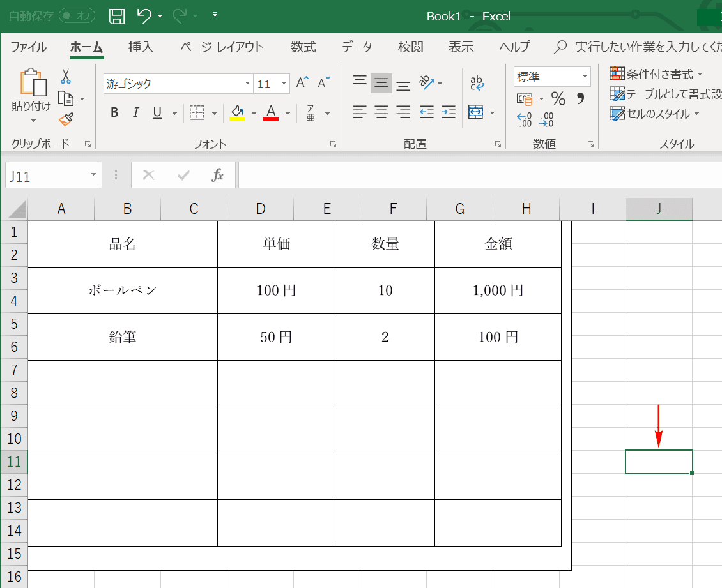Screen dimensions: 722x588
Task: Switch to the データ tab
Action: click(x=357, y=47)
